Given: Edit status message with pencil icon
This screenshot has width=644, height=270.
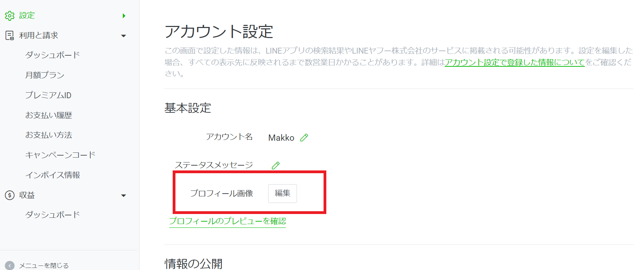Looking at the screenshot, I should [x=276, y=165].
